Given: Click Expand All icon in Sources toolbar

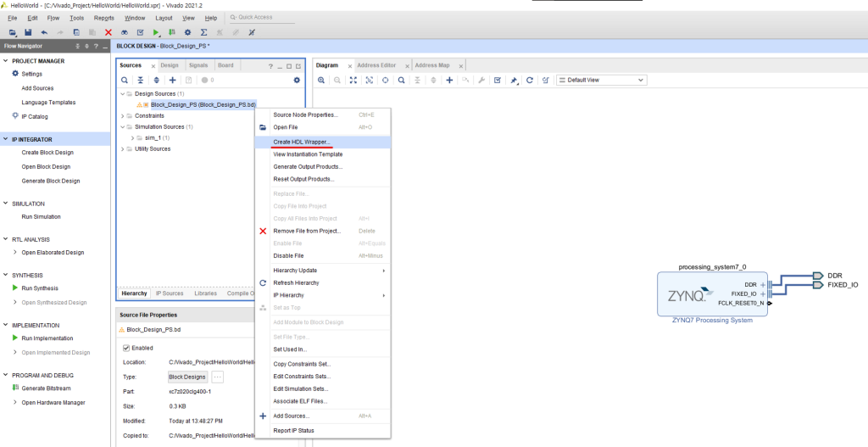Looking at the screenshot, I should click(157, 81).
